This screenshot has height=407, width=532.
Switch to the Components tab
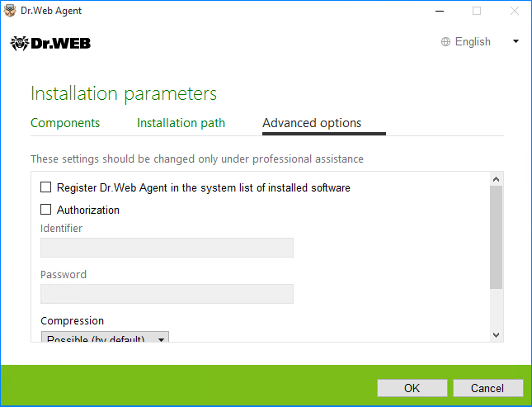pyautogui.click(x=65, y=123)
